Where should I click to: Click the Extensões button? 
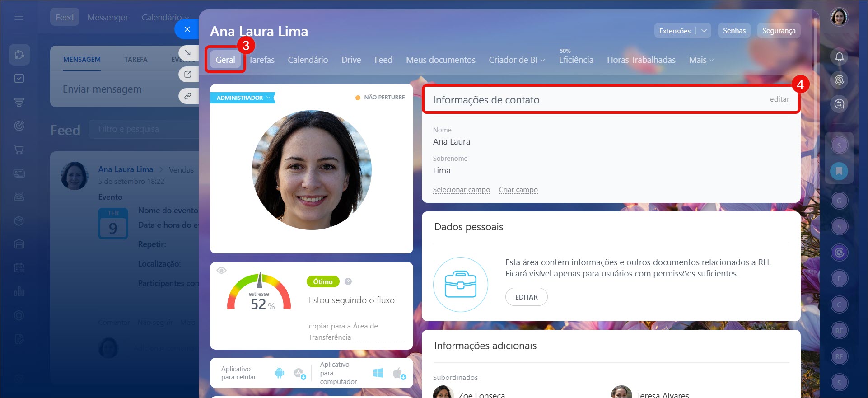675,31
